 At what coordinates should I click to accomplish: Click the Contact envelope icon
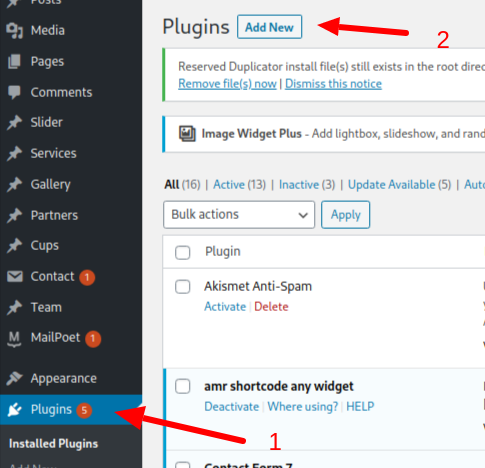15,276
